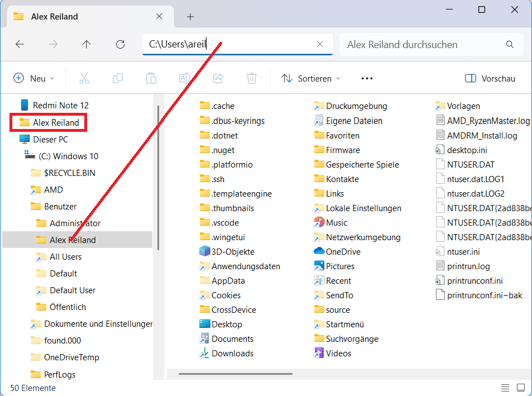Switch to details list view icon
532x396 pixels.
pyautogui.click(x=505, y=388)
